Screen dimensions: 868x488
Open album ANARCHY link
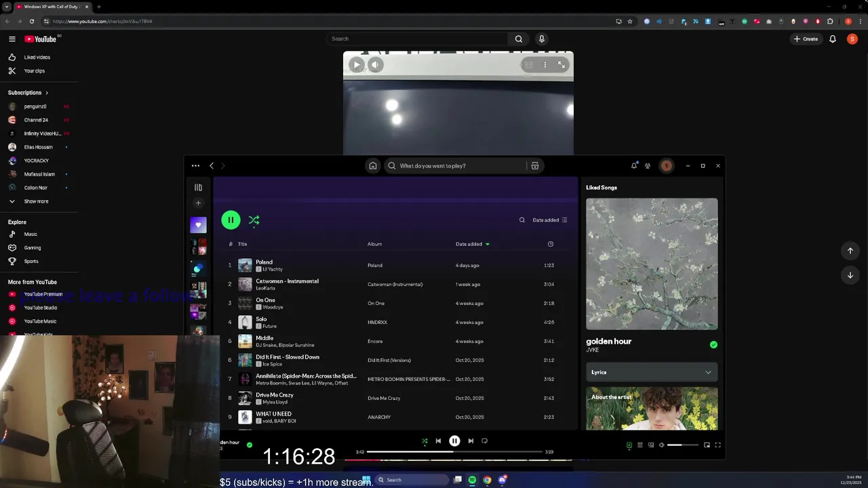(x=379, y=417)
